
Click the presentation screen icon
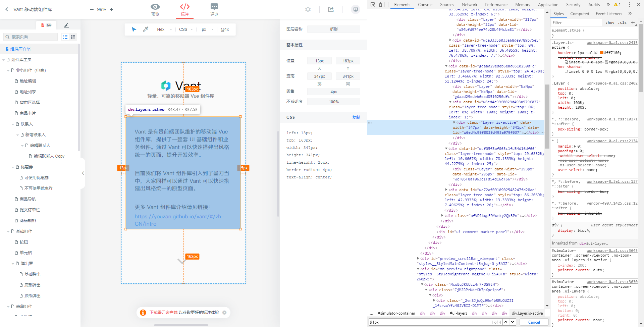(x=356, y=9)
